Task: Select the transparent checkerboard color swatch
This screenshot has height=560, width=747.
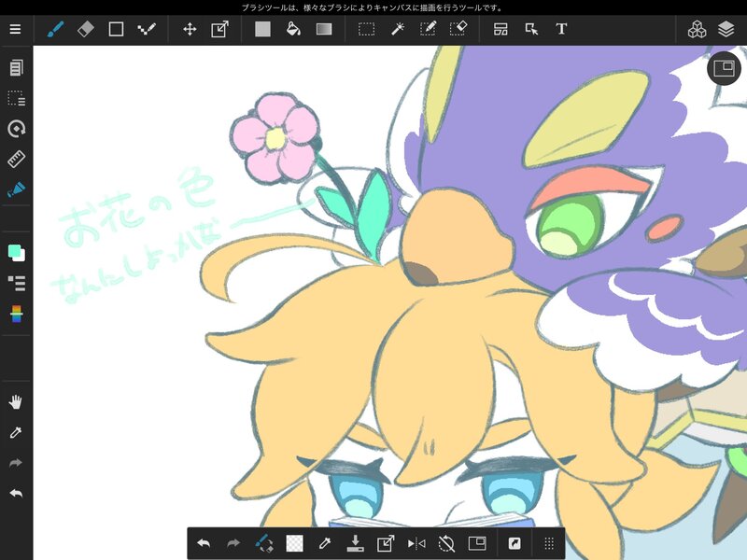Action: (x=294, y=543)
